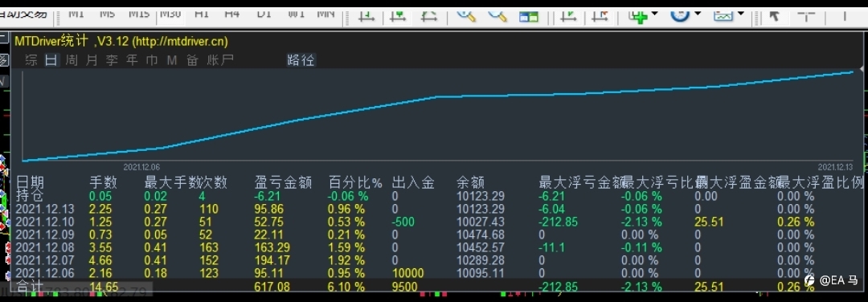Open the M tab in MTDriver panel
The width and height of the screenshot is (868, 302).
click(x=172, y=60)
